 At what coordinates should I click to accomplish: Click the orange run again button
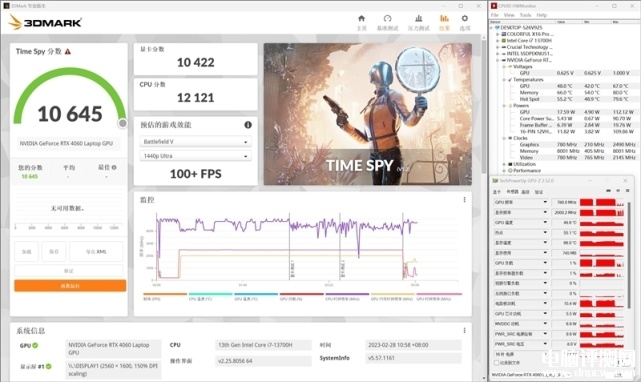(70, 285)
